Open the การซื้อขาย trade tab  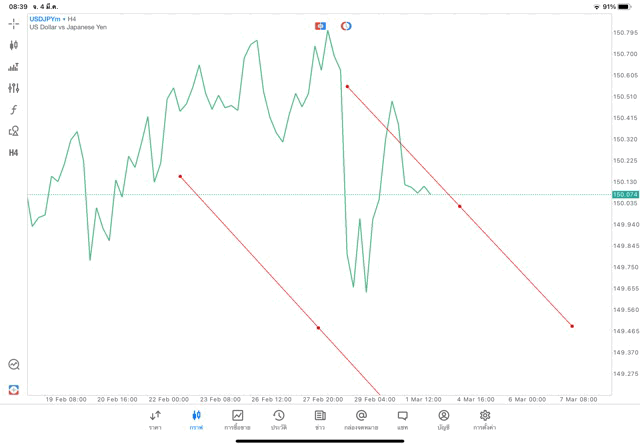237,420
